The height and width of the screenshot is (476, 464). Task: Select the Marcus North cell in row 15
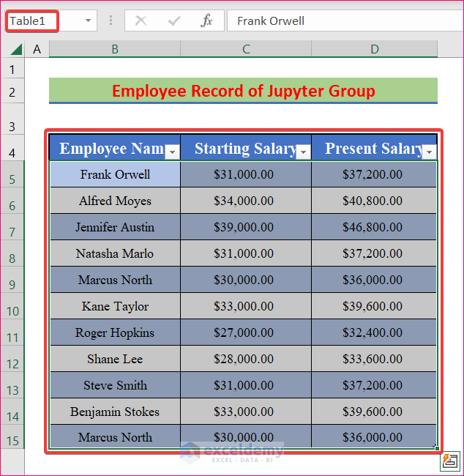115,436
